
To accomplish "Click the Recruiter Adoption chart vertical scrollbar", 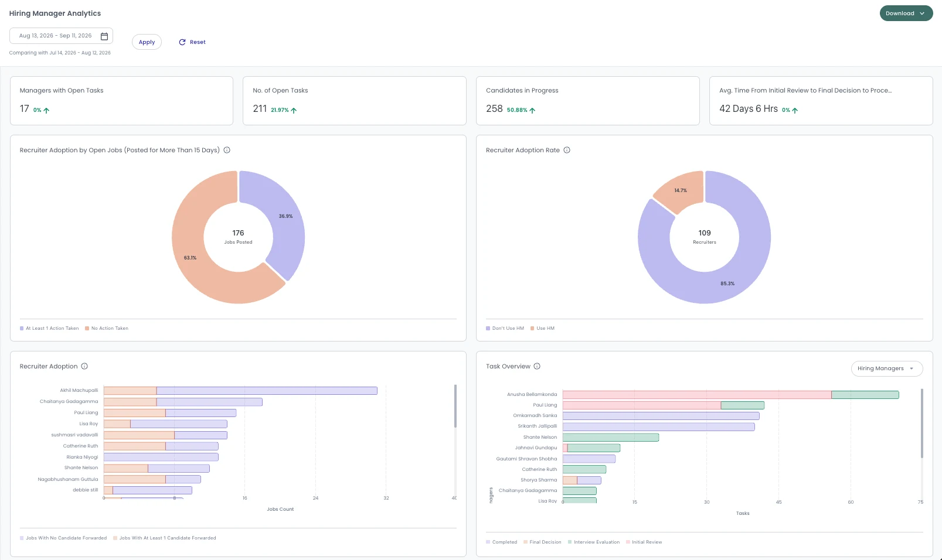I will click(455, 406).
